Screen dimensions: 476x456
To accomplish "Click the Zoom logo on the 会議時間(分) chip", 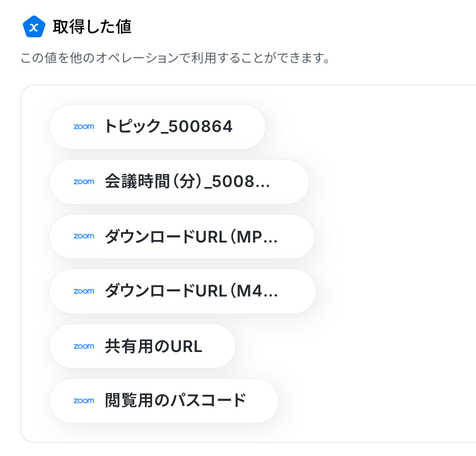I will (x=84, y=181).
